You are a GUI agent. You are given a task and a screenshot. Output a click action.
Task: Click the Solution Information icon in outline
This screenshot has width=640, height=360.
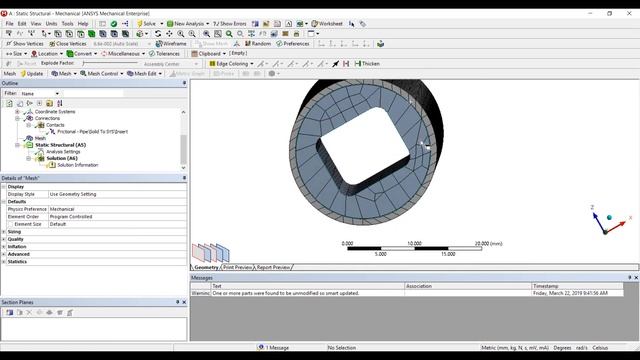pos(51,165)
